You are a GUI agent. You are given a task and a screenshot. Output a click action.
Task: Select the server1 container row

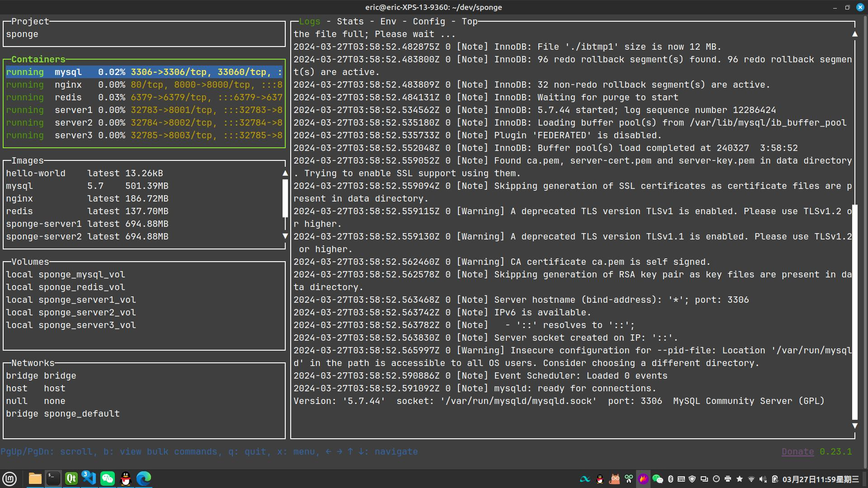(x=144, y=110)
